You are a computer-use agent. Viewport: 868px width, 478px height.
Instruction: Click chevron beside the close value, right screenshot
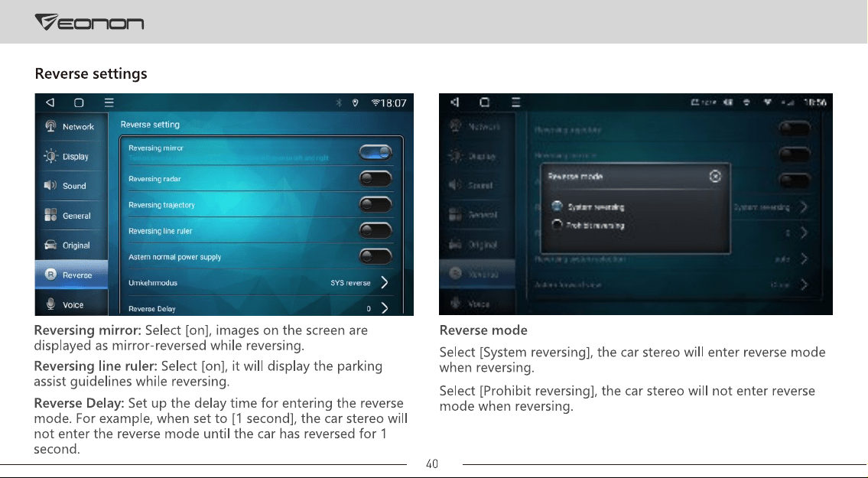click(x=804, y=285)
